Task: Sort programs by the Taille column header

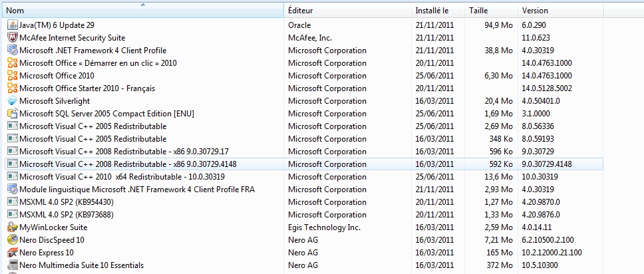Action: [491, 11]
